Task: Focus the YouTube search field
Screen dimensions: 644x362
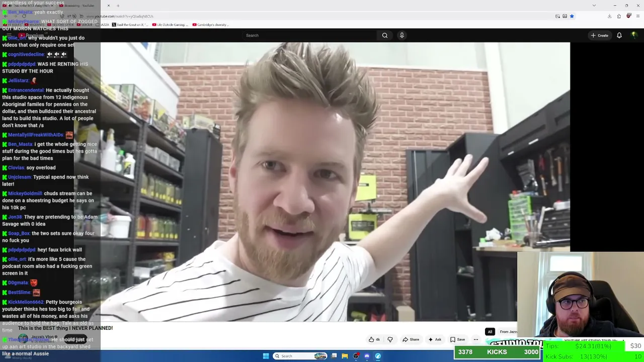Action: [x=309, y=35]
